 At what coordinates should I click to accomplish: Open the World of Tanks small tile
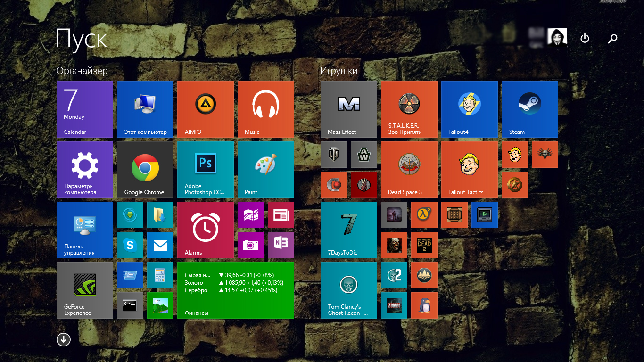pyautogui.click(x=334, y=155)
